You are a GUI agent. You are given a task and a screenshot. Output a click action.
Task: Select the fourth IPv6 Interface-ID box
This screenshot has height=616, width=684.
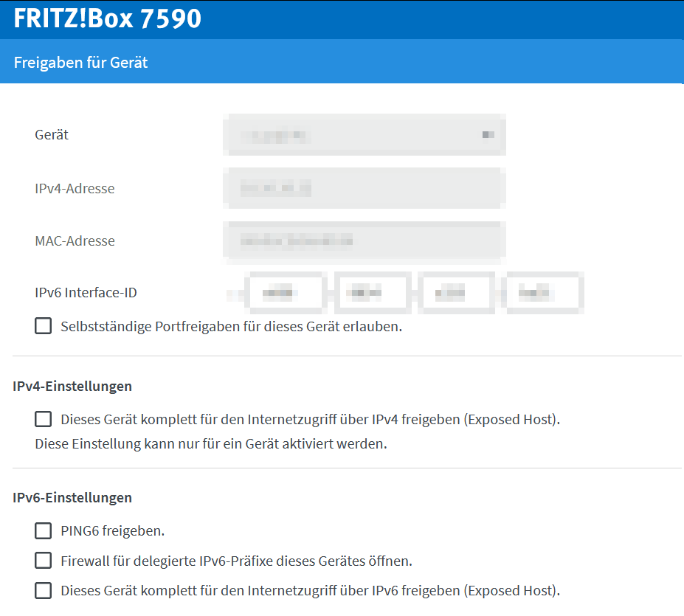pyautogui.click(x=545, y=293)
